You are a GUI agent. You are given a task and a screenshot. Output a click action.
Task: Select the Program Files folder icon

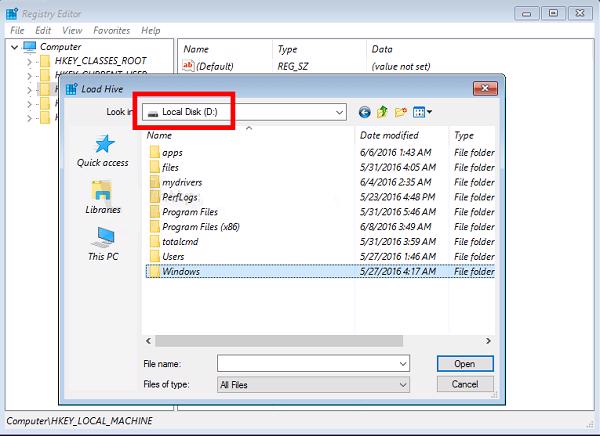coord(155,212)
